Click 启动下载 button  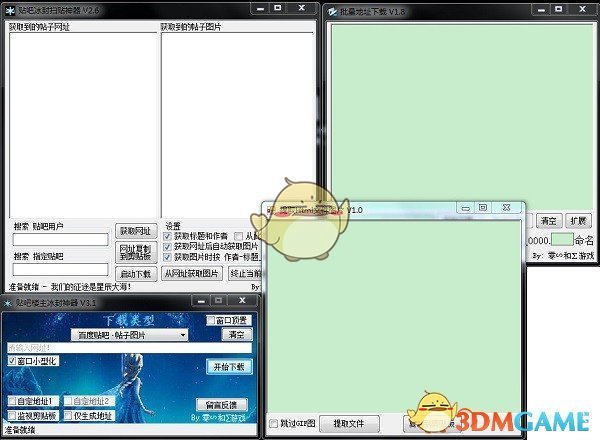136,274
